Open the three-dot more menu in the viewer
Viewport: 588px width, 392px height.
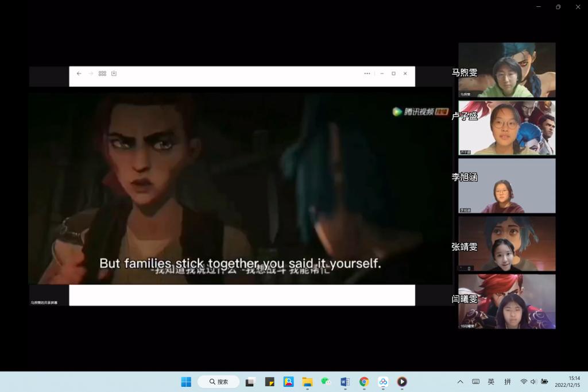(367, 74)
